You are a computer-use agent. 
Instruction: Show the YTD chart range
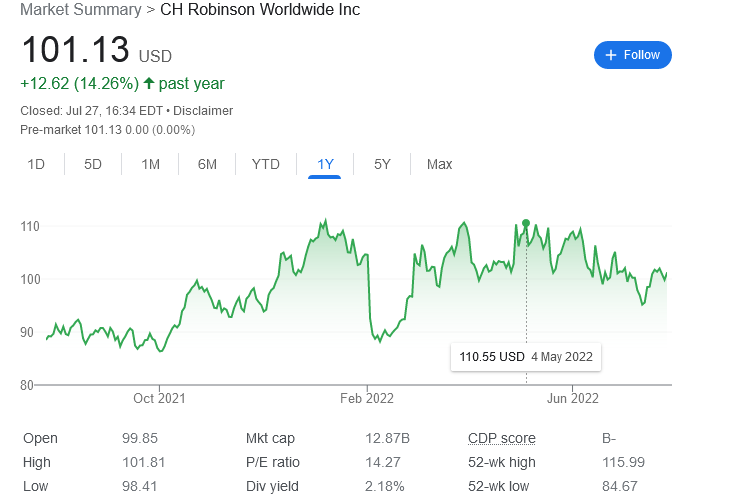(x=266, y=164)
